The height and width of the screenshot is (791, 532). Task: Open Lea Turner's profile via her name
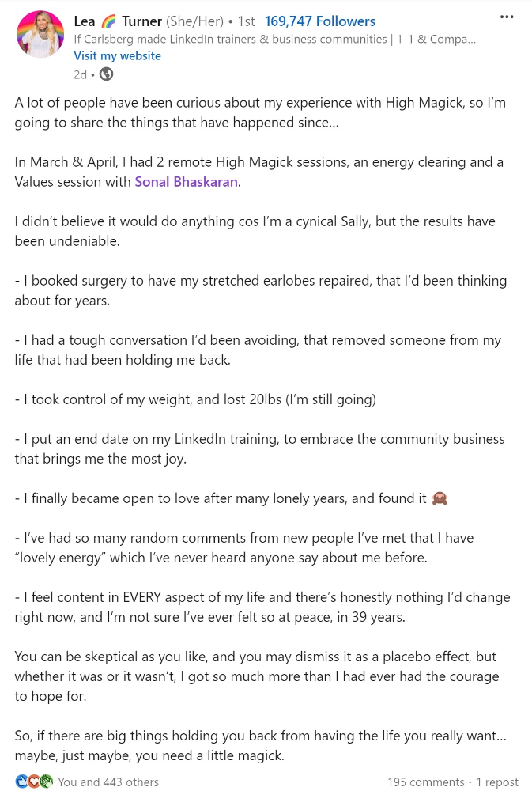click(118, 21)
